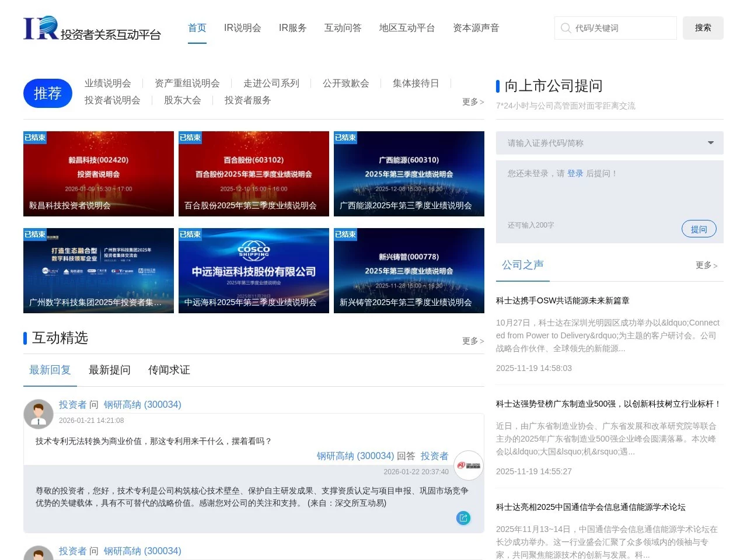Screen dimensions: 747x560
Task: Open the IR说明会 menu item
Action: pyautogui.click(x=243, y=27)
